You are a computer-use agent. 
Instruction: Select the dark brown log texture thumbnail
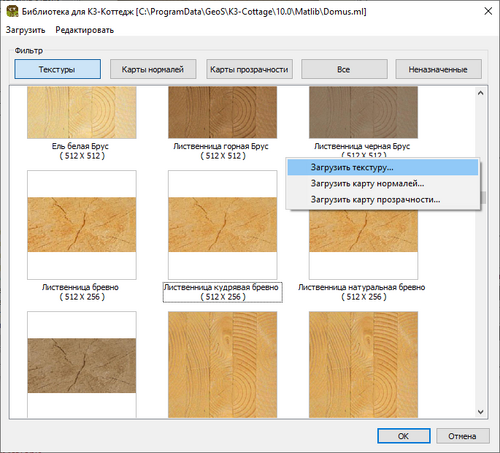click(x=82, y=365)
